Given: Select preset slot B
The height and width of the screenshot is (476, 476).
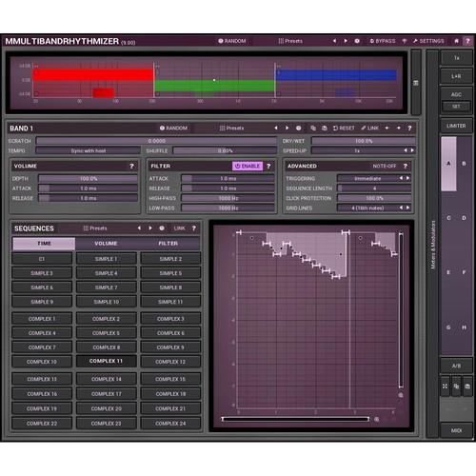Looking at the screenshot, I should (x=464, y=164).
